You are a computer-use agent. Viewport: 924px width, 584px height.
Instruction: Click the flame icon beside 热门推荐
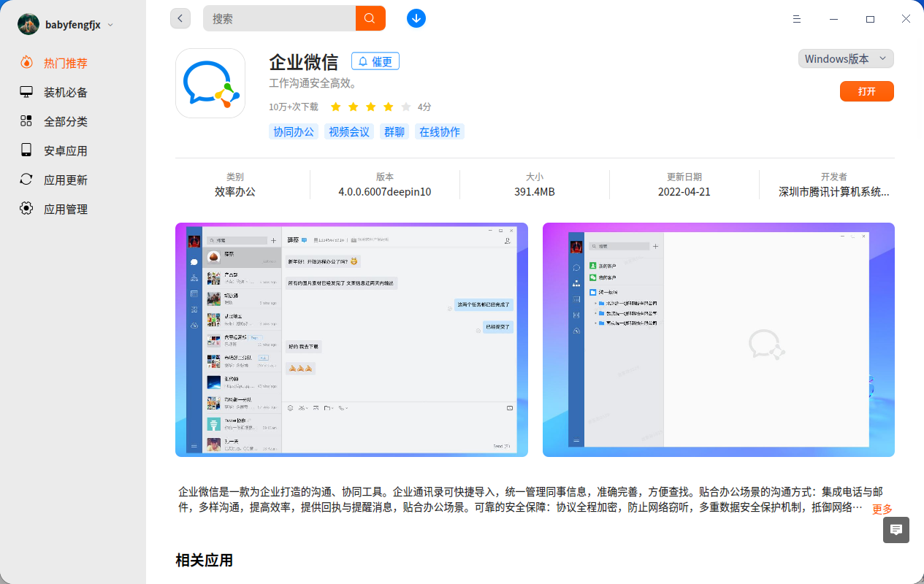click(x=26, y=63)
